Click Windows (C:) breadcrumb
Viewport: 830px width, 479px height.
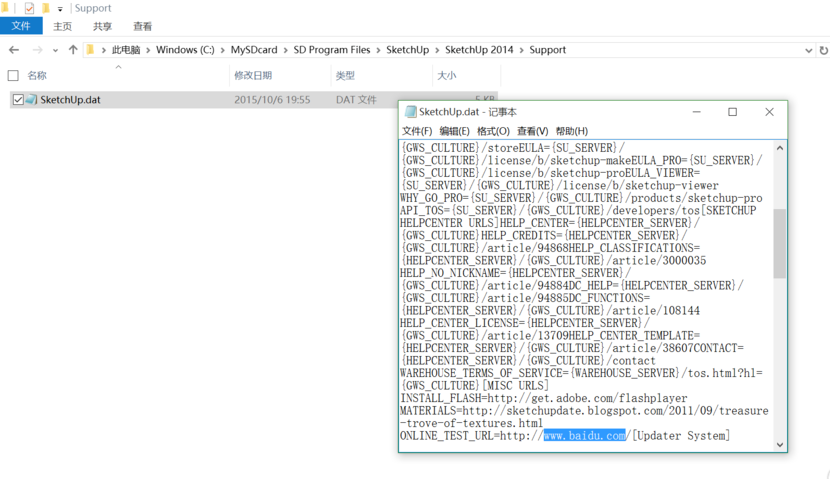185,50
